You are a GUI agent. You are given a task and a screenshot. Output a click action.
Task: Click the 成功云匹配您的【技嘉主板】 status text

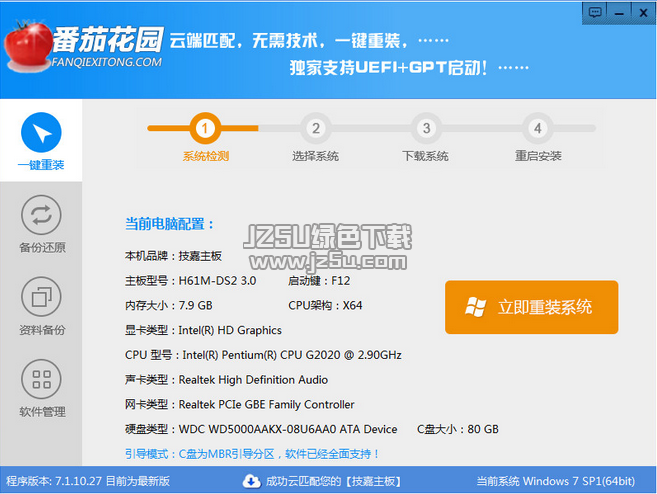coord(334,481)
